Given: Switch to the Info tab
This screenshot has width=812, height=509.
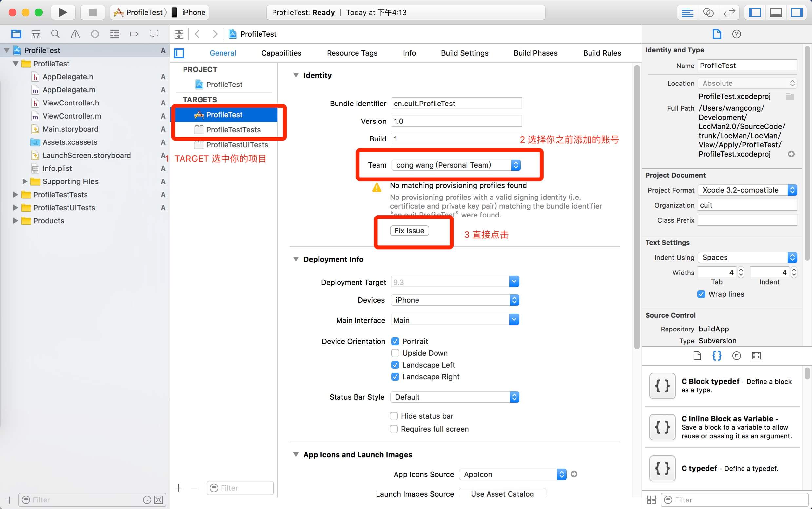Looking at the screenshot, I should [409, 53].
